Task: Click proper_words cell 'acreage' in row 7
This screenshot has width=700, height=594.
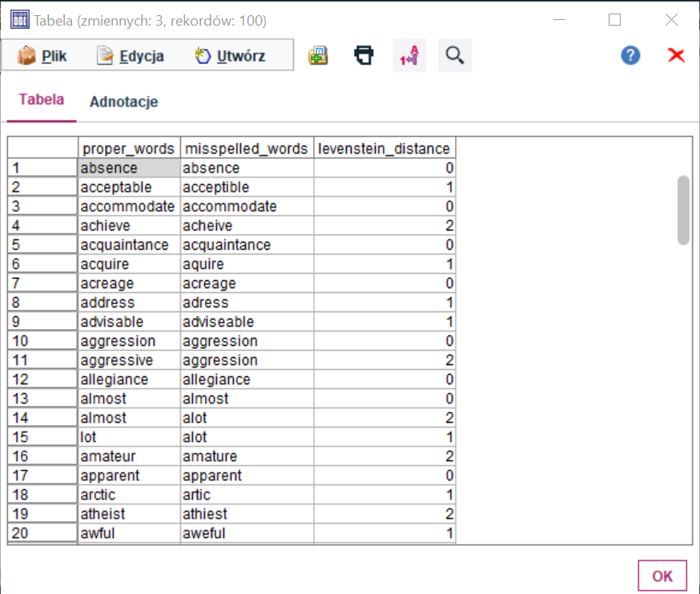Action: (x=129, y=283)
